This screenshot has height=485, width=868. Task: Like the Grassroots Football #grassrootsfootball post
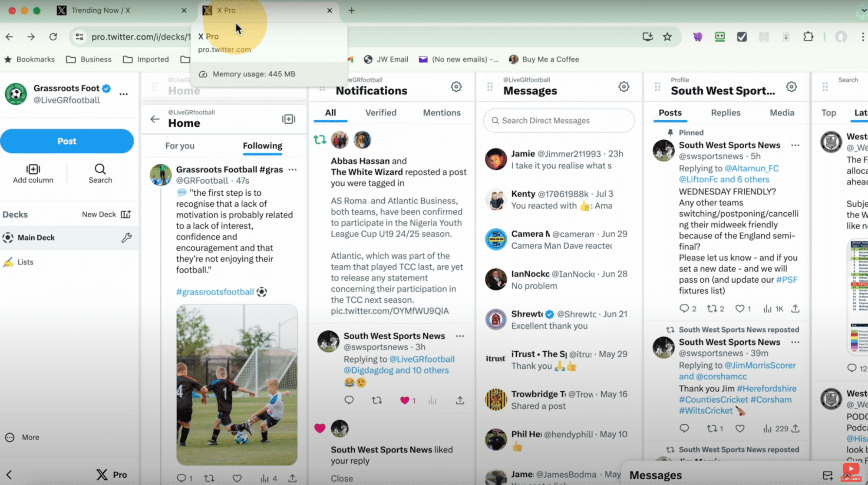click(237, 478)
